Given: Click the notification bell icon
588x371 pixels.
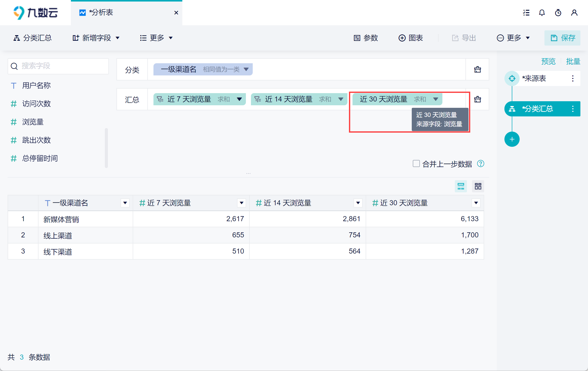Looking at the screenshot, I should tap(542, 13).
